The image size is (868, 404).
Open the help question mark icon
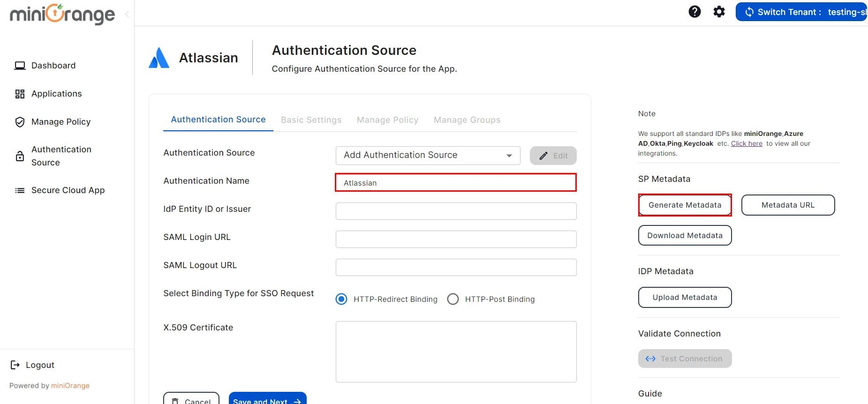point(694,12)
